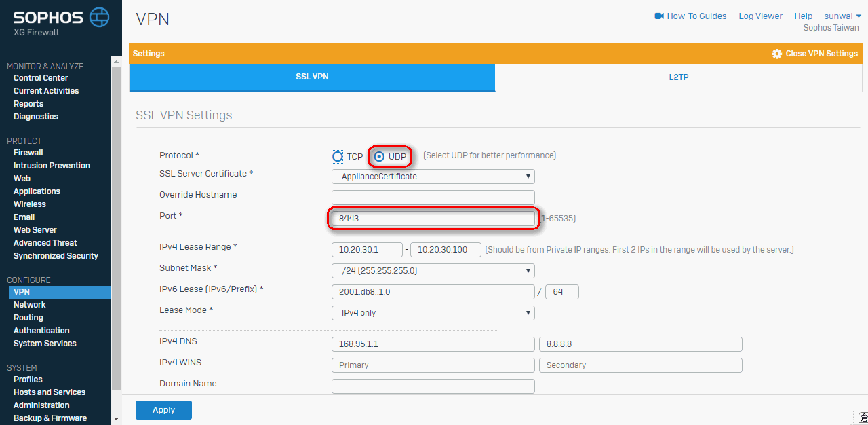Open Administration in the sidebar

[x=41, y=405]
